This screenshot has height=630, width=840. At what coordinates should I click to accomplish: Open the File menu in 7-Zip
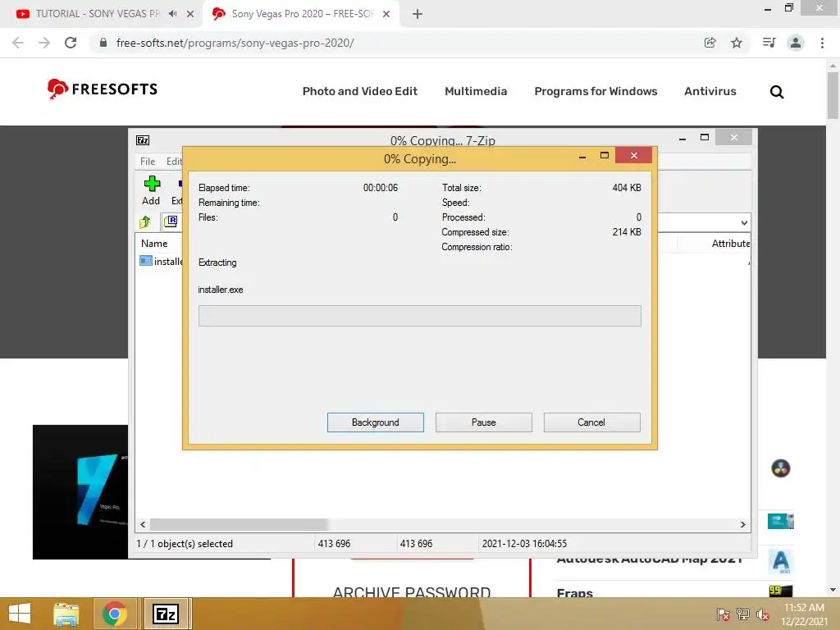click(148, 162)
